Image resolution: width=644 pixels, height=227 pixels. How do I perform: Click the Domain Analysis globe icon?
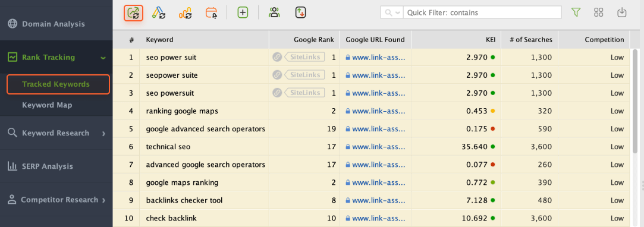click(x=13, y=24)
